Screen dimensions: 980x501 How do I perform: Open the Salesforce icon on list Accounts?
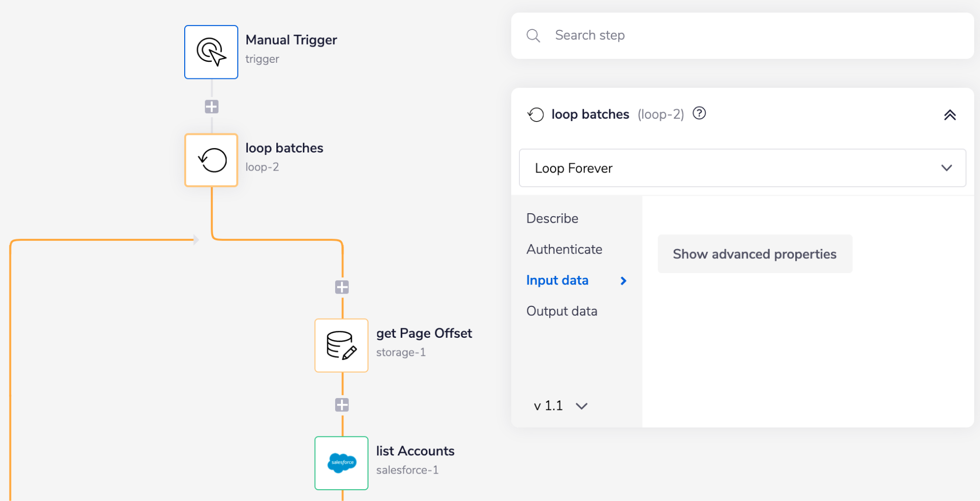click(x=341, y=463)
